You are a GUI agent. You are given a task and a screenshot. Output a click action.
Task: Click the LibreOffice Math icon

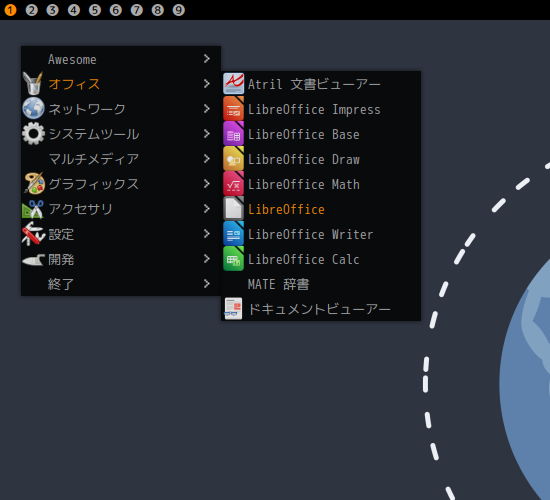(234, 184)
